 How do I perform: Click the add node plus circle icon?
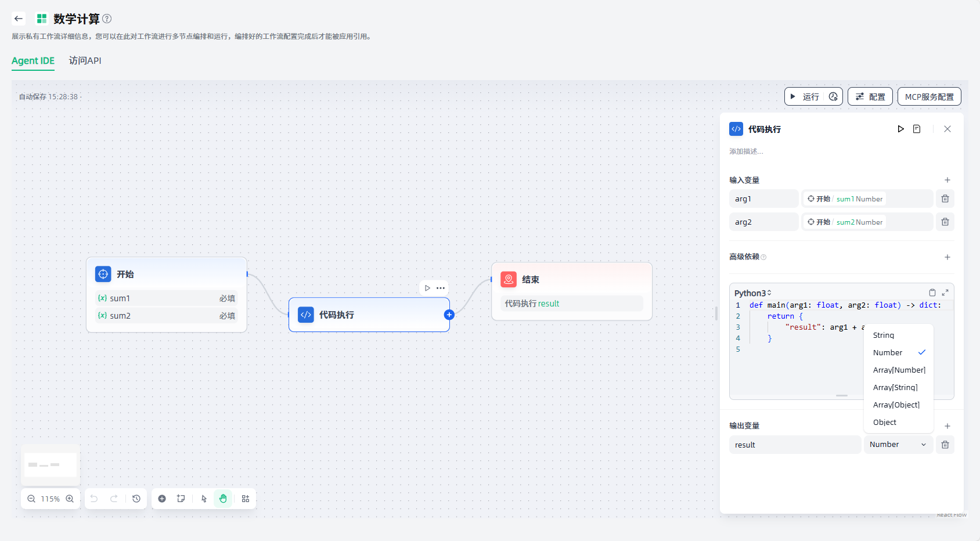pos(162,499)
